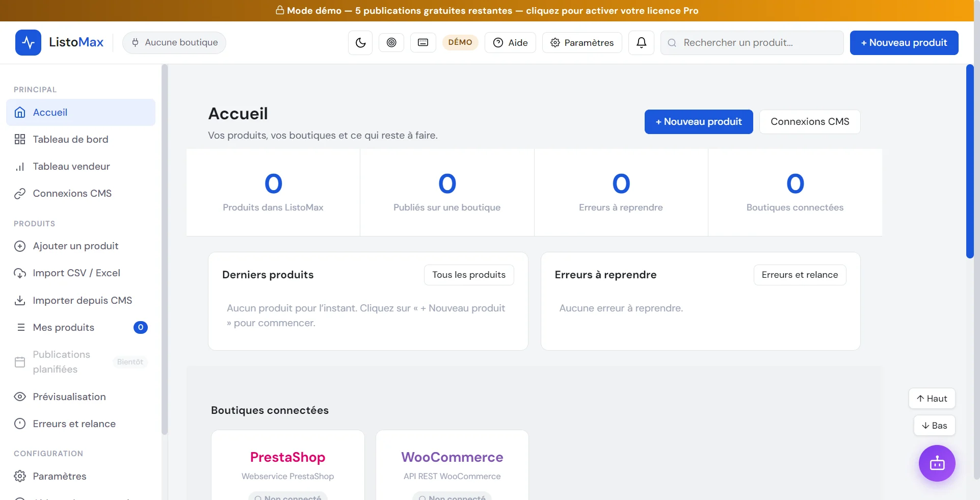
Task: Click the grid icon of Tableau de bord
Action: point(20,140)
